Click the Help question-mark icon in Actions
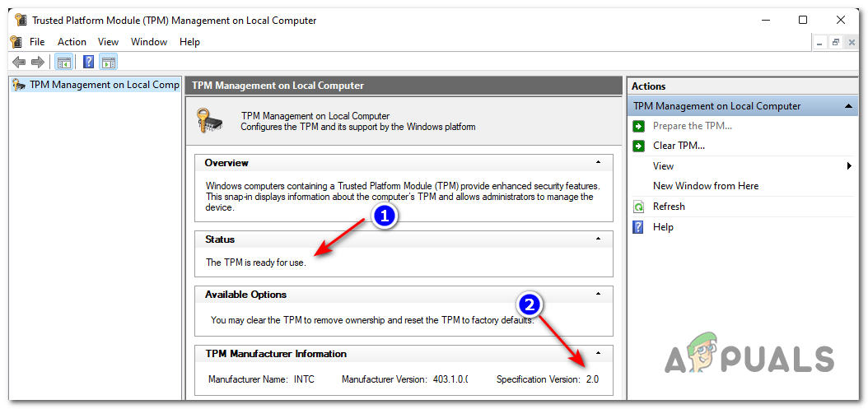This screenshot has height=409, width=868. click(638, 227)
